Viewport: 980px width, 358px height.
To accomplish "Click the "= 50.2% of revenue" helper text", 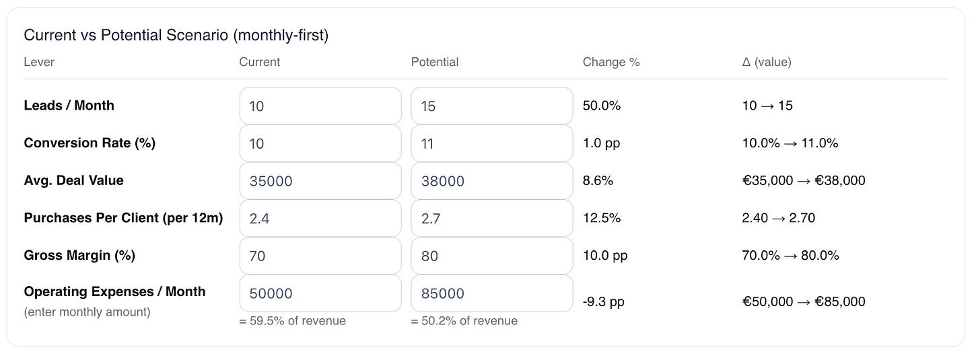I will pyautogui.click(x=464, y=321).
